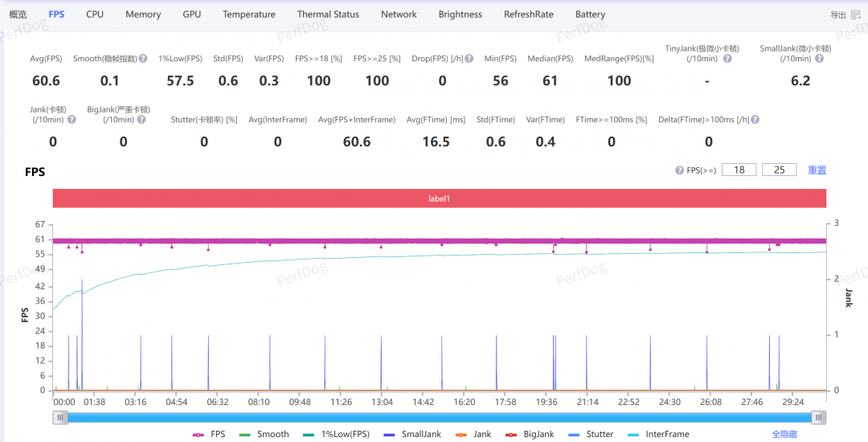Click the reset link beside FPS thresholds
Viewport: 868px width, 442px height.
(817, 170)
